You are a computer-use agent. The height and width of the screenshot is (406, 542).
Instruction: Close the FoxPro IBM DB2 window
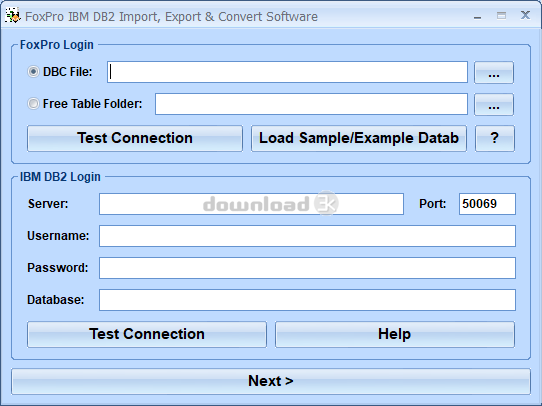pos(525,15)
